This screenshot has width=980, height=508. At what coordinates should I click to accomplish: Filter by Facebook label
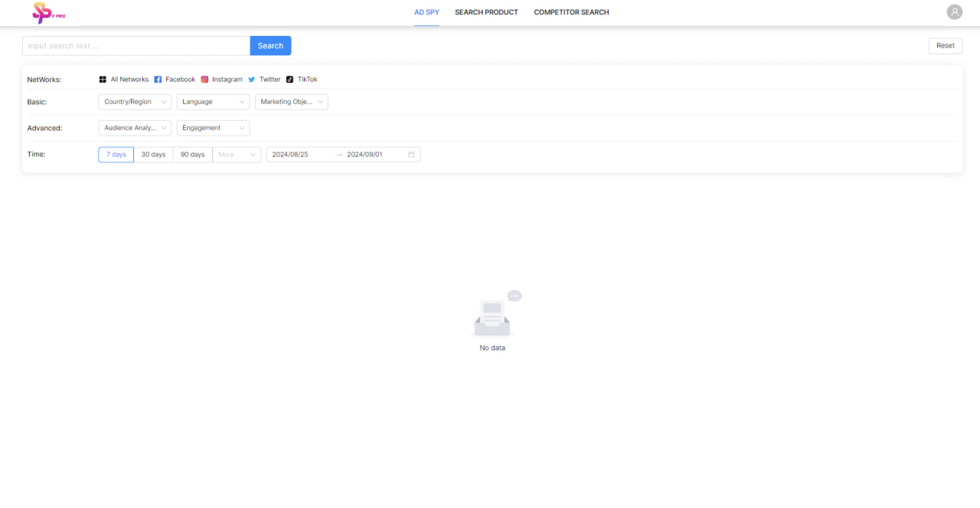coord(181,80)
